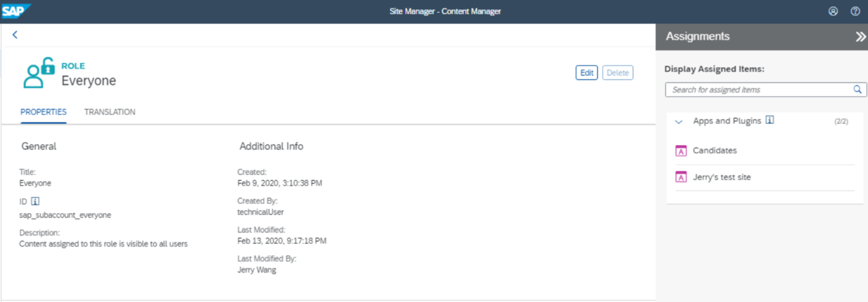Select the Jerry's test site item
This screenshot has width=868, height=302.
point(722,177)
